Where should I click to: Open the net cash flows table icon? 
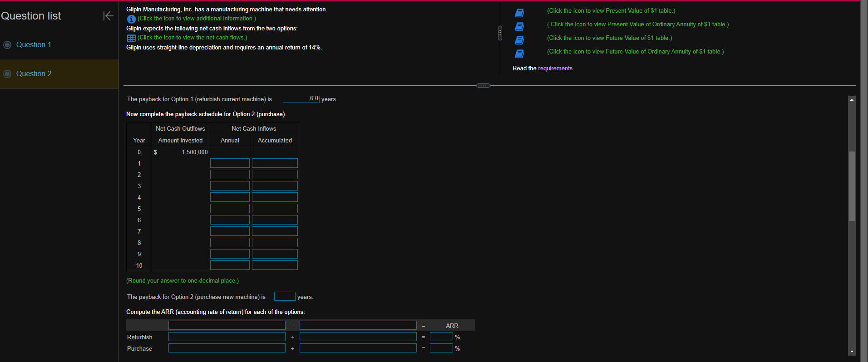131,38
